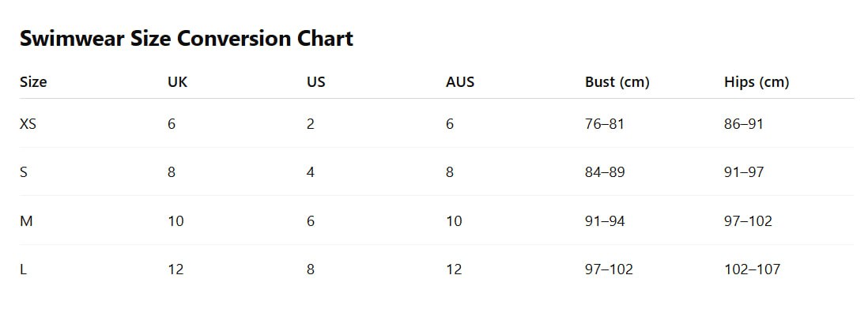Select the UK value 10 in M row
Image resolution: width=868 pixels, height=324 pixels.
tap(175, 221)
